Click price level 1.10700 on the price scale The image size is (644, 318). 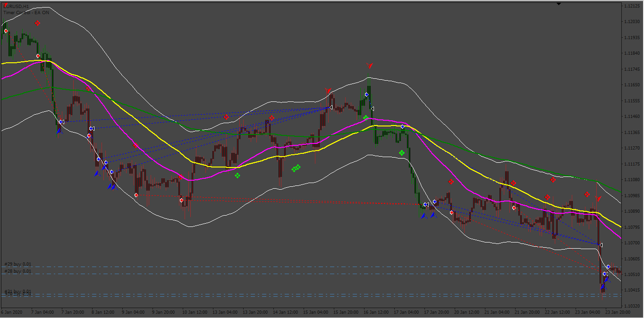click(x=631, y=243)
